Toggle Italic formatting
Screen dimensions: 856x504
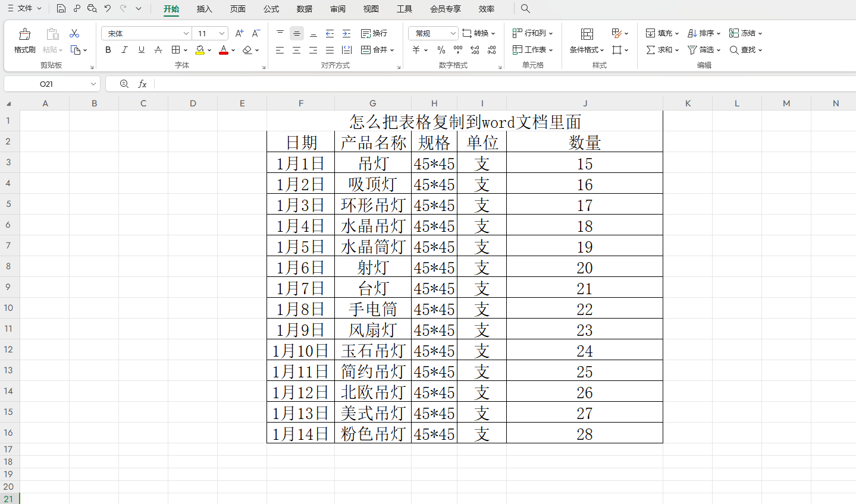click(x=124, y=50)
